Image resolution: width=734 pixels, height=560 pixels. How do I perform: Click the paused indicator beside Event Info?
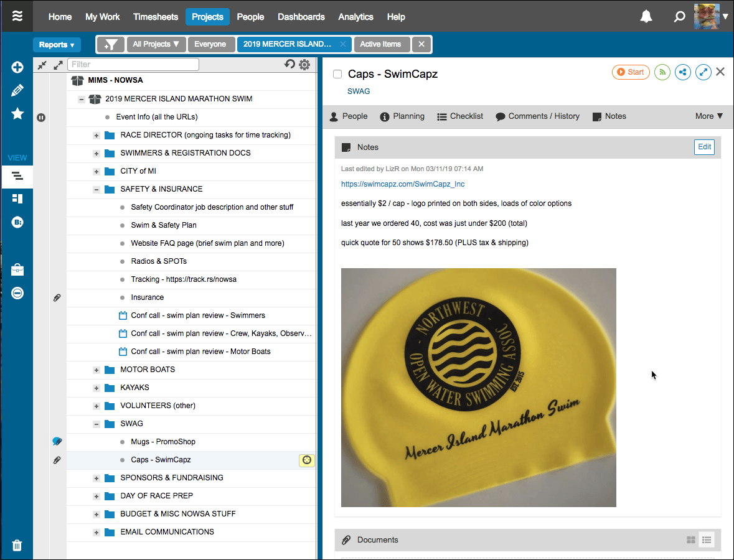pyautogui.click(x=41, y=118)
